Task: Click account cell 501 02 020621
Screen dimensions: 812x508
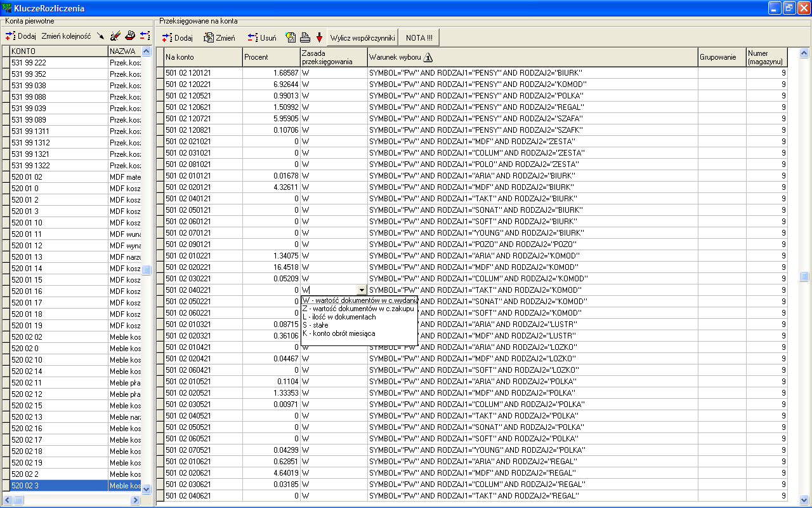Action: pyautogui.click(x=203, y=472)
